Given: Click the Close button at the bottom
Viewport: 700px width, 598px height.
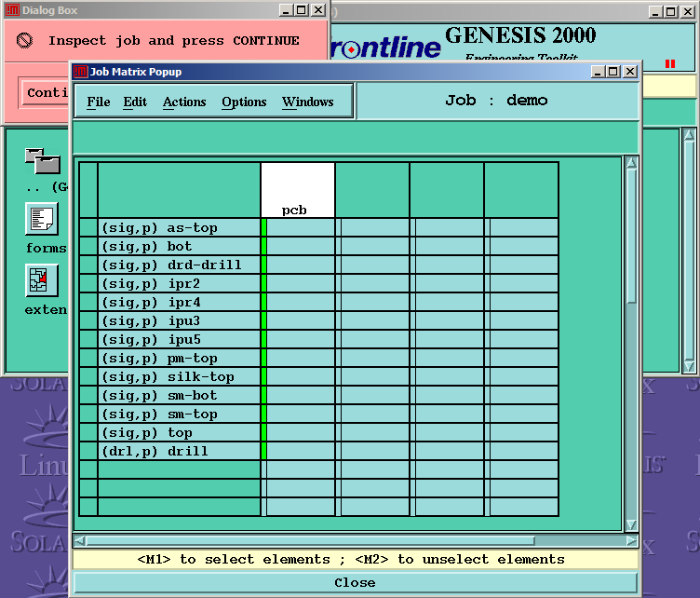Looking at the screenshot, I should tap(356, 583).
